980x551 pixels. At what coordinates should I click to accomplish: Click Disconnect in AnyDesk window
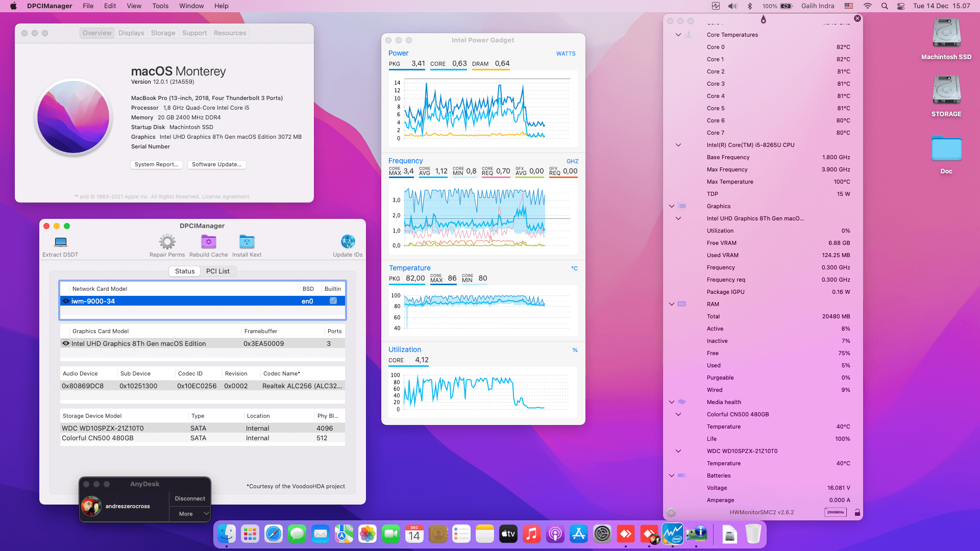pyautogui.click(x=190, y=499)
